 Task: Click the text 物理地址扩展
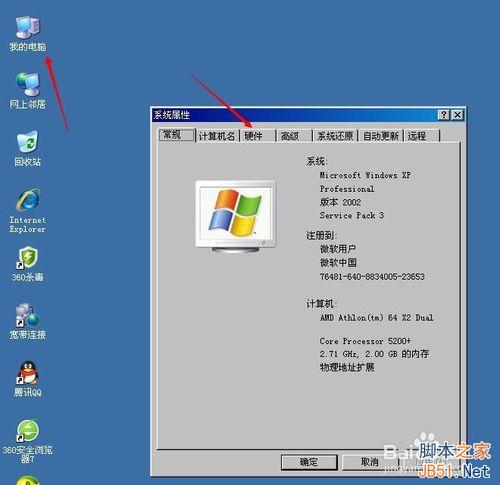(x=347, y=367)
